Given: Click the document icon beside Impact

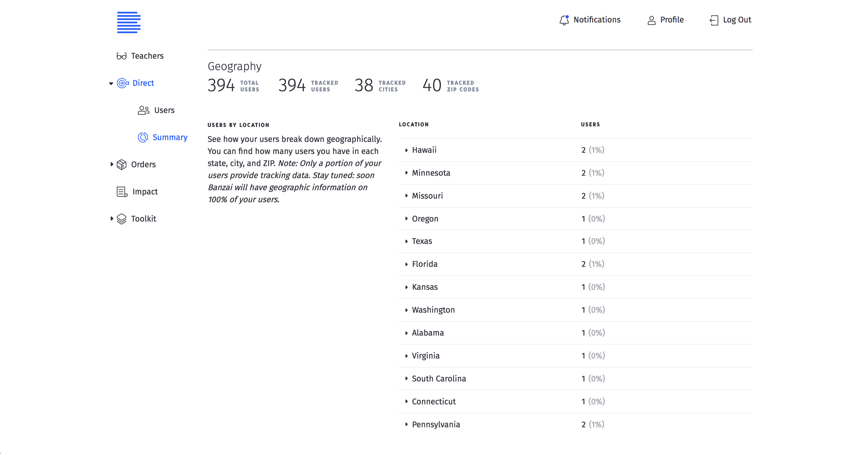Looking at the screenshot, I should (122, 192).
